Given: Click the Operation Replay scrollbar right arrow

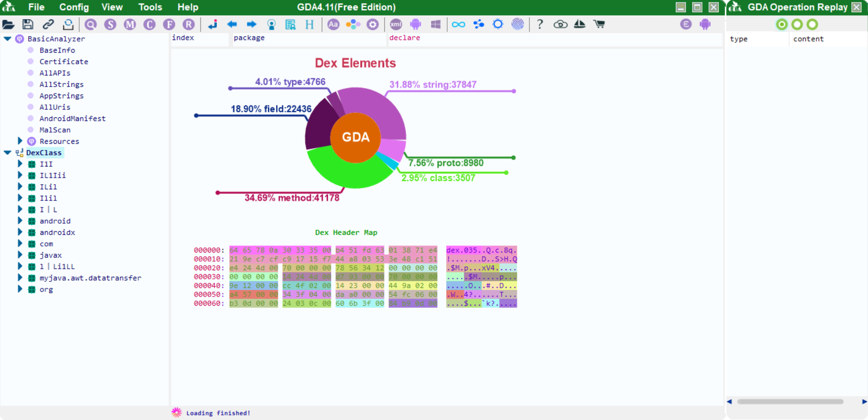Looking at the screenshot, I should [x=864, y=402].
